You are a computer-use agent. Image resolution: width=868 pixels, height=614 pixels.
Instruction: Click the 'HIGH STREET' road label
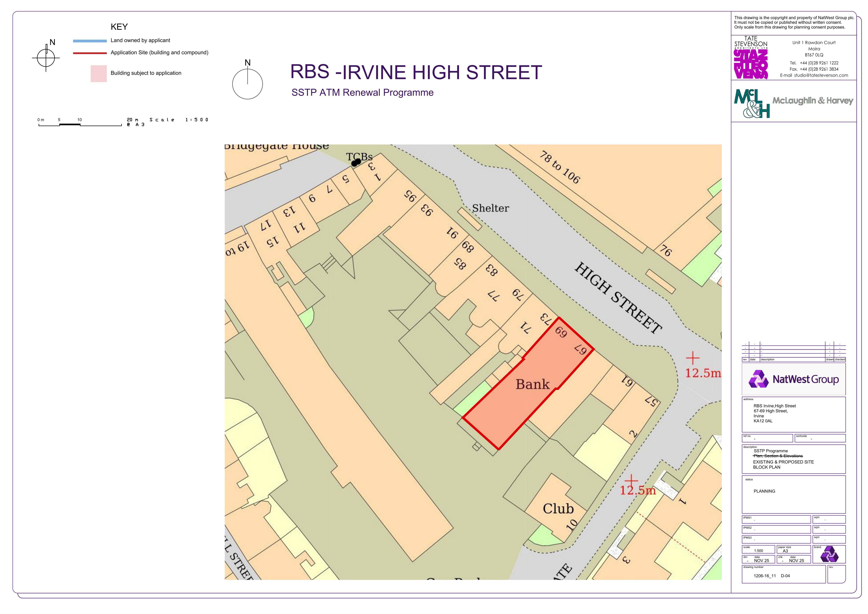pyautogui.click(x=618, y=298)
